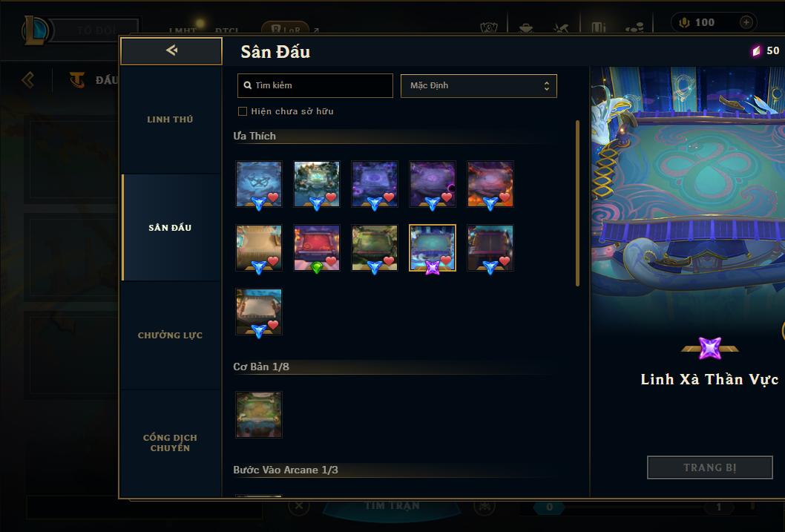Click the purple star tier icon on selected arena

(x=432, y=268)
